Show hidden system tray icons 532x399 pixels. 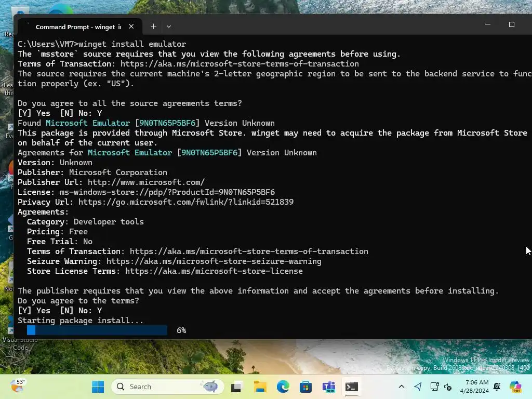click(402, 387)
